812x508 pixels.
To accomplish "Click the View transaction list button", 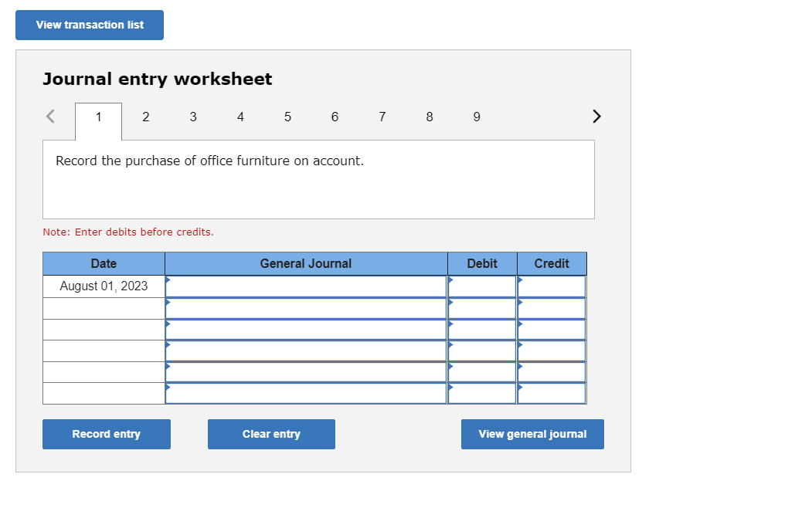I will 90,25.
